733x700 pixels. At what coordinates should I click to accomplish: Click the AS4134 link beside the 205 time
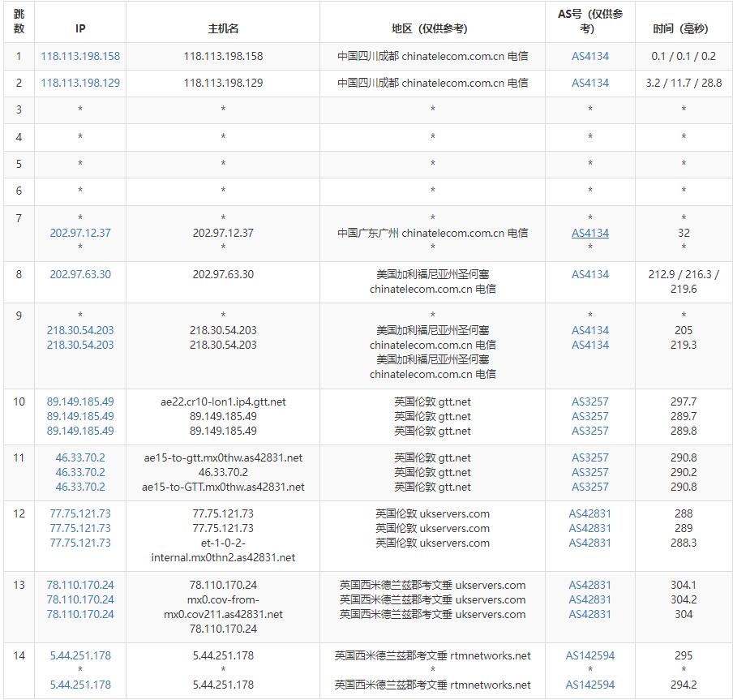coord(590,330)
